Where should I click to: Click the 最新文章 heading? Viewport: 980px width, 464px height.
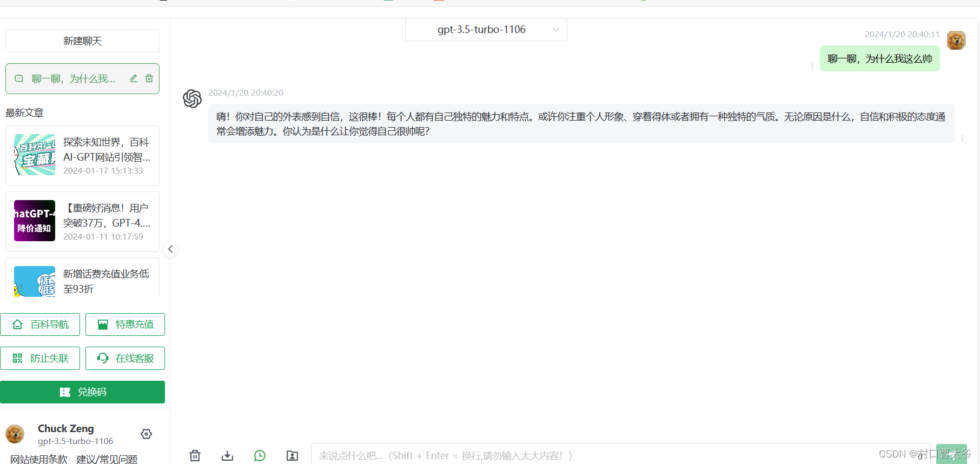coord(24,112)
